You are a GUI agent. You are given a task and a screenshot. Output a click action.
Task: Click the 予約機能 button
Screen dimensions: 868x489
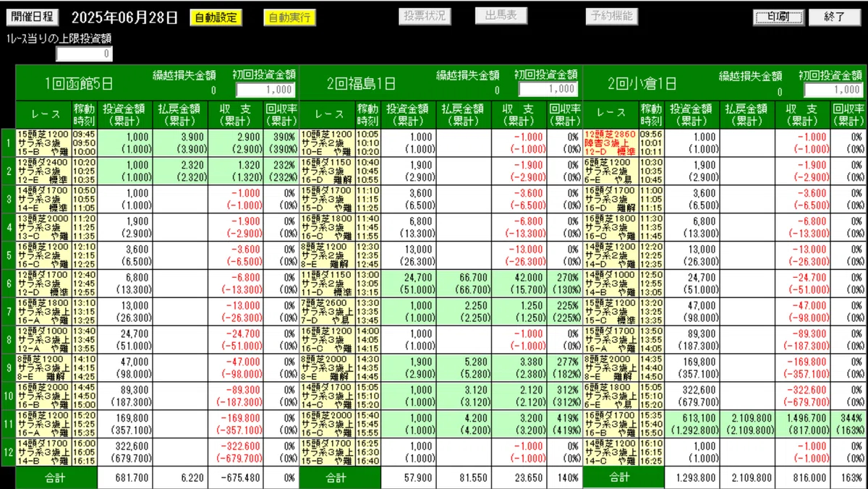tap(612, 16)
